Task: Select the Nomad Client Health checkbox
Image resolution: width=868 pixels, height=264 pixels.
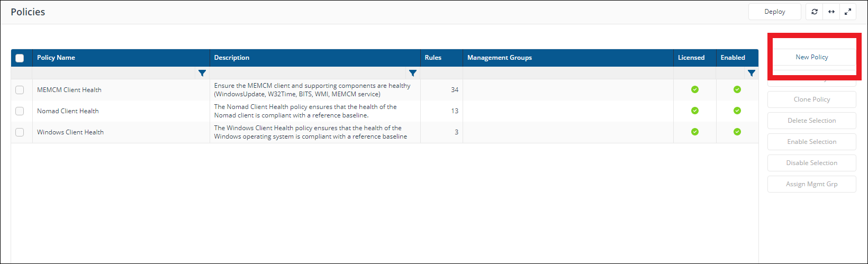Action: click(20, 111)
